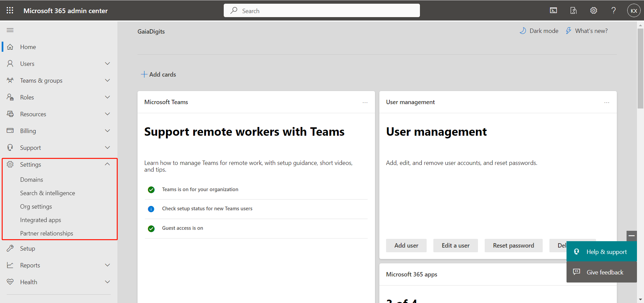
Task: Open Cloud Shell icon in header
Action: [553, 10]
